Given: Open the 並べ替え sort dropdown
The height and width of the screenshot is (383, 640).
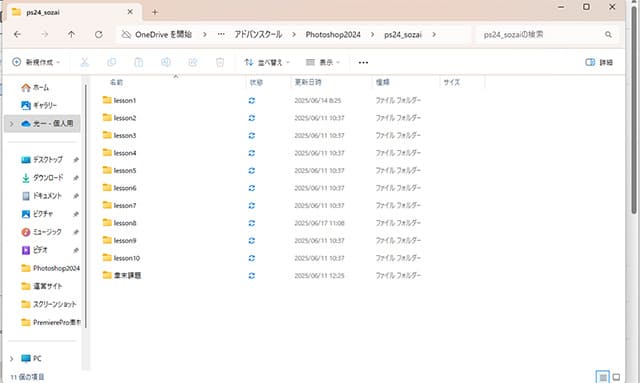Looking at the screenshot, I should pyautogui.click(x=267, y=62).
